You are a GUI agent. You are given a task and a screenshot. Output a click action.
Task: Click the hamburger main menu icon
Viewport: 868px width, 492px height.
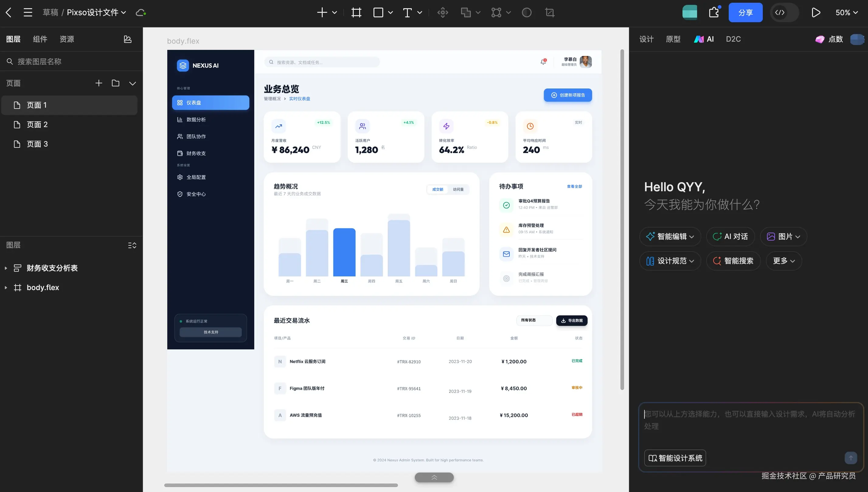coord(28,13)
